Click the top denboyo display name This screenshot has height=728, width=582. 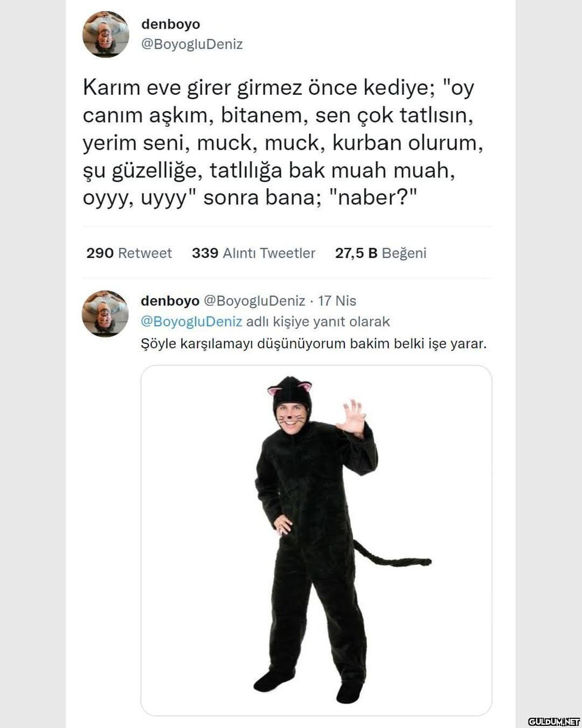170,24
